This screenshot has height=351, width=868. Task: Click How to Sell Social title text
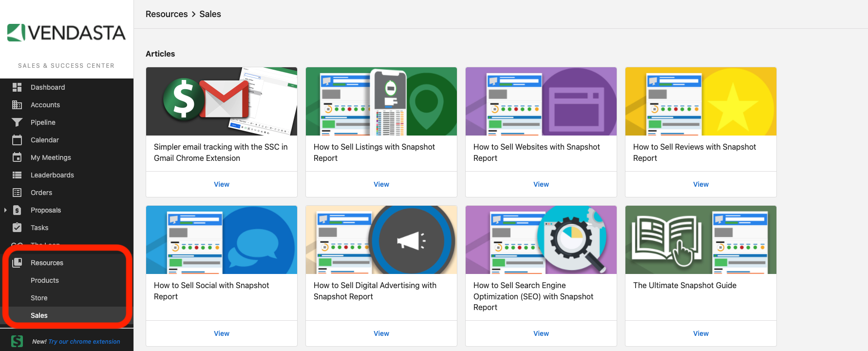pos(211,291)
